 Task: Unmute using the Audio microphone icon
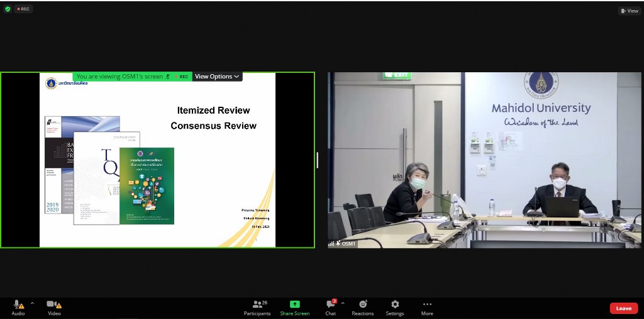pos(18,305)
